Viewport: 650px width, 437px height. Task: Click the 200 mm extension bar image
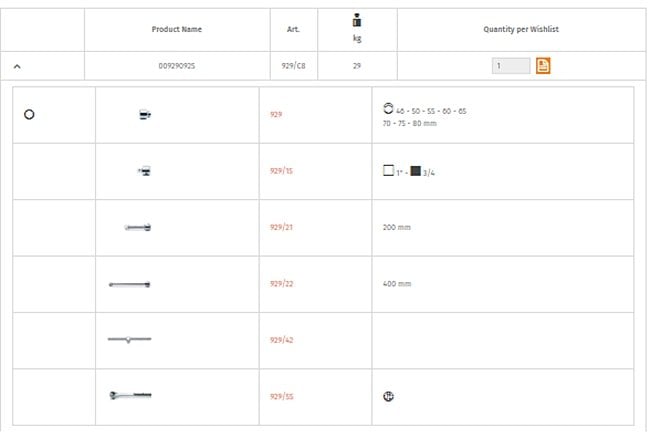pos(138,228)
